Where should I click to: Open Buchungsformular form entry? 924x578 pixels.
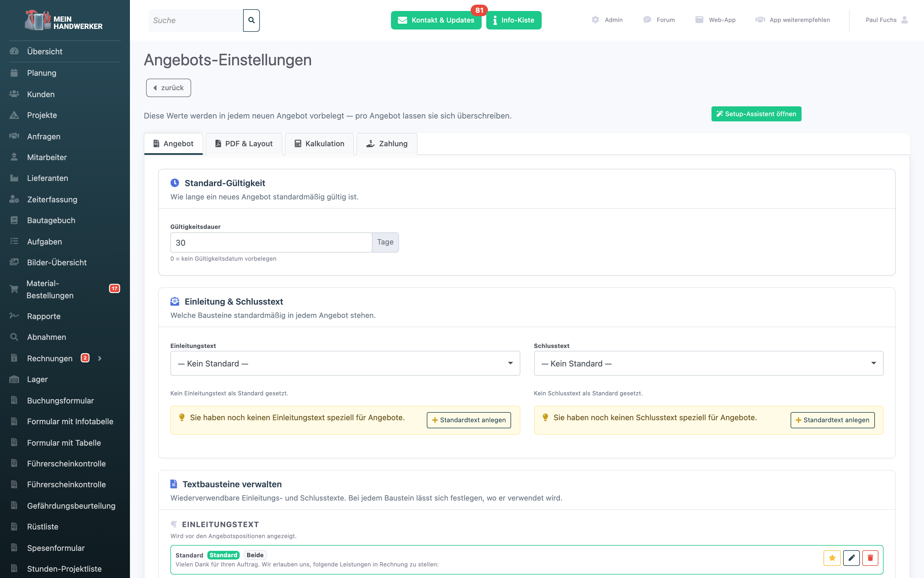tap(60, 400)
